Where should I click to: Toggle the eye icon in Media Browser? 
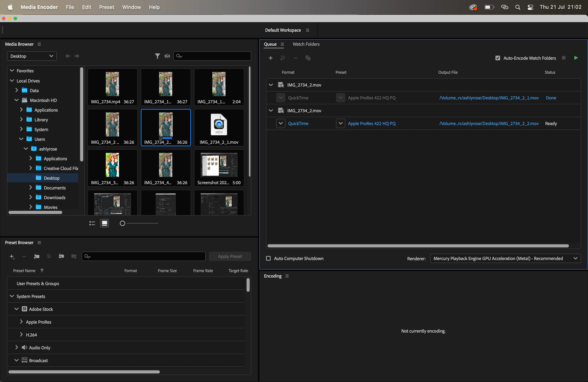point(167,56)
